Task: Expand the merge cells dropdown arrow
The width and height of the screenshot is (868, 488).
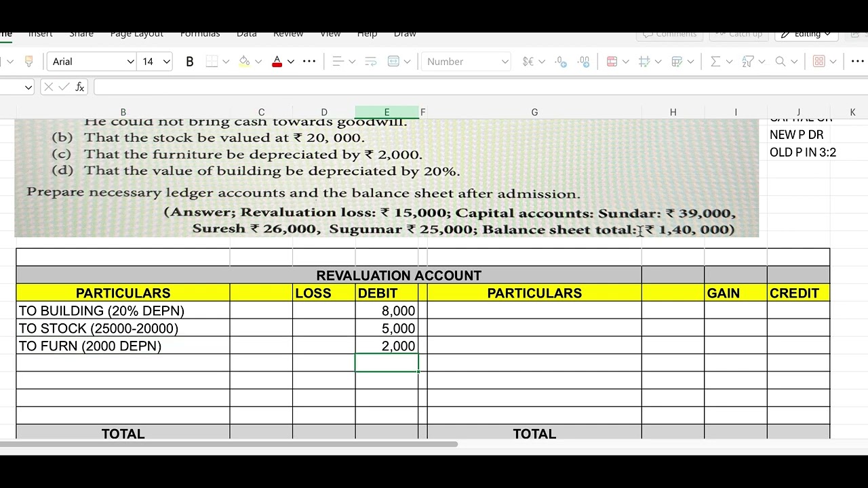Action: (407, 62)
